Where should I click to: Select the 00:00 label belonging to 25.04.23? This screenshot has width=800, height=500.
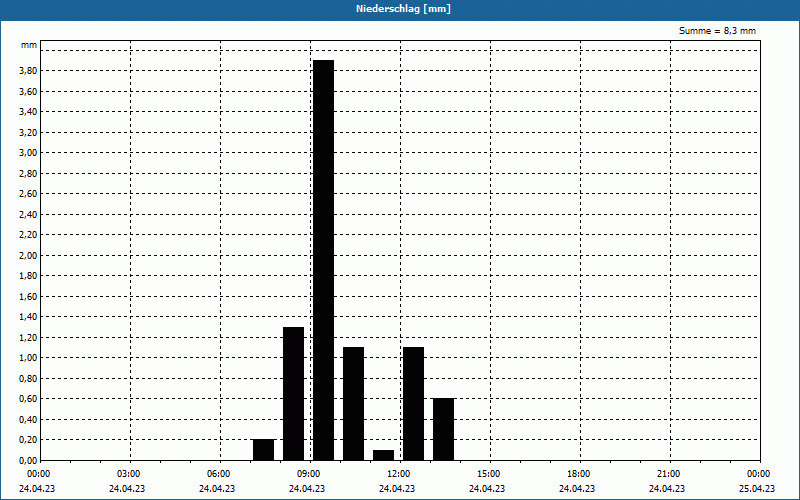(759, 474)
